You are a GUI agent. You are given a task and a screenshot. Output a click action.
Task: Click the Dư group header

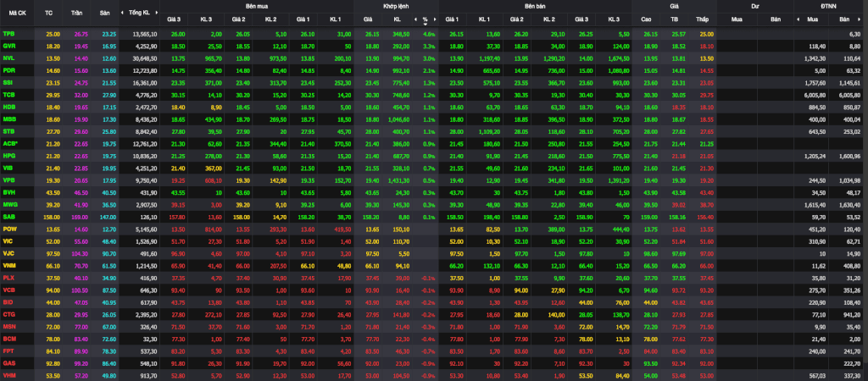click(755, 5)
